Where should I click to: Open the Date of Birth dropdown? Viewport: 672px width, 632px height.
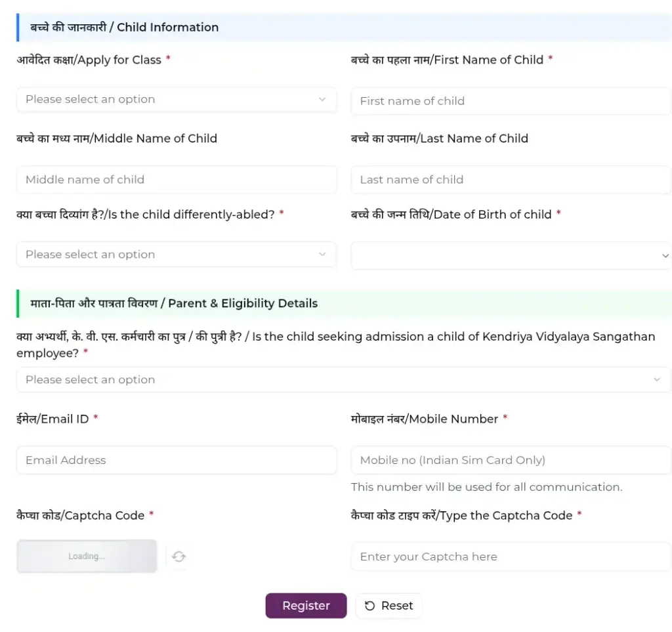click(x=511, y=256)
